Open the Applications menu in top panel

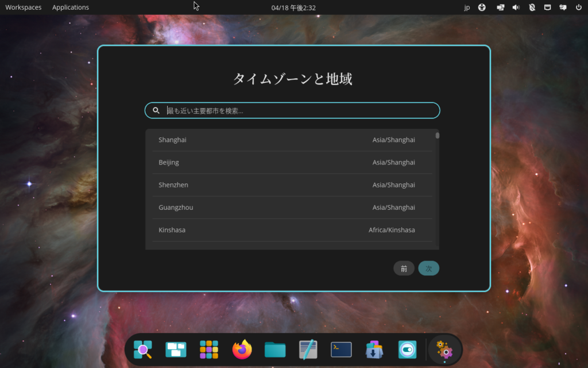pyautogui.click(x=71, y=7)
